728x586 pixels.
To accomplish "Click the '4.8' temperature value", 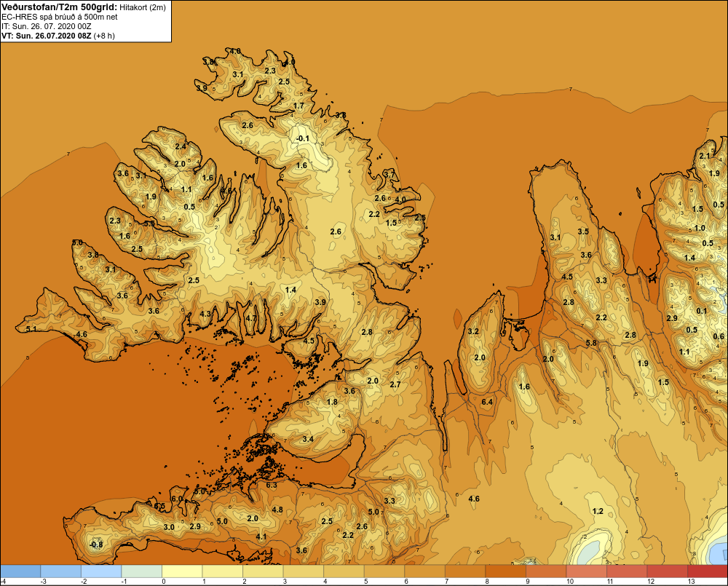I will tap(277, 510).
